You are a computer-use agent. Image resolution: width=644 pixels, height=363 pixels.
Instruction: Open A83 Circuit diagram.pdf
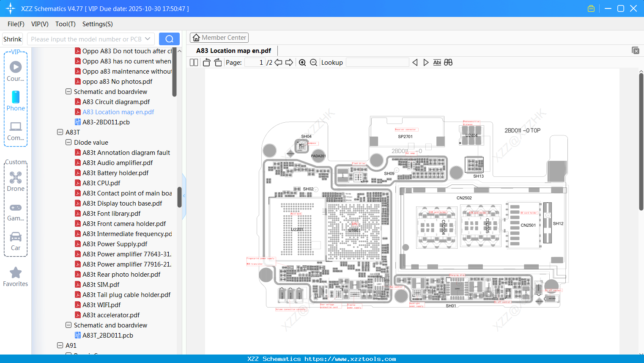click(x=116, y=102)
